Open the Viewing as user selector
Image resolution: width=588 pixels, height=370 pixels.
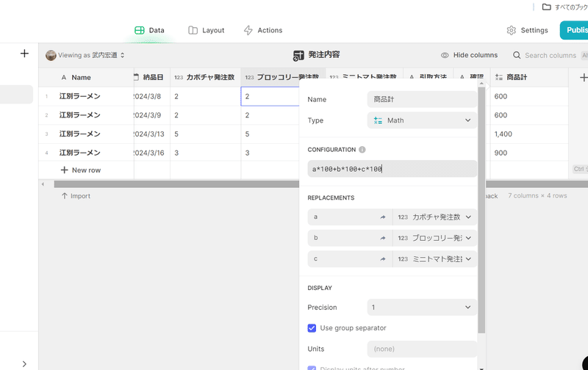click(85, 55)
